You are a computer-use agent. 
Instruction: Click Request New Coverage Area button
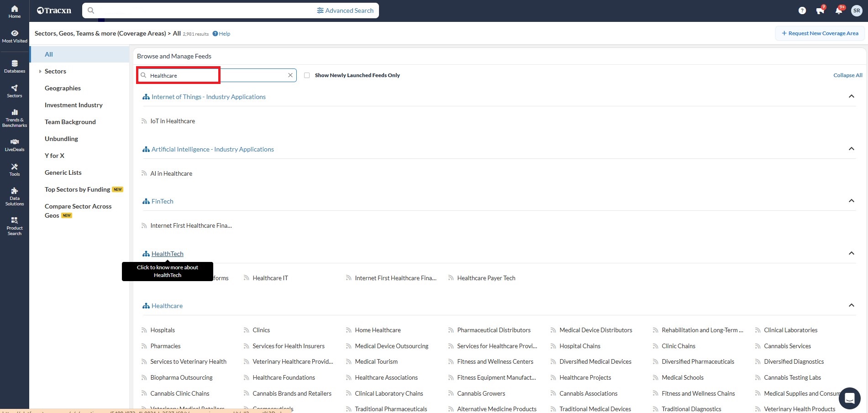click(x=820, y=33)
